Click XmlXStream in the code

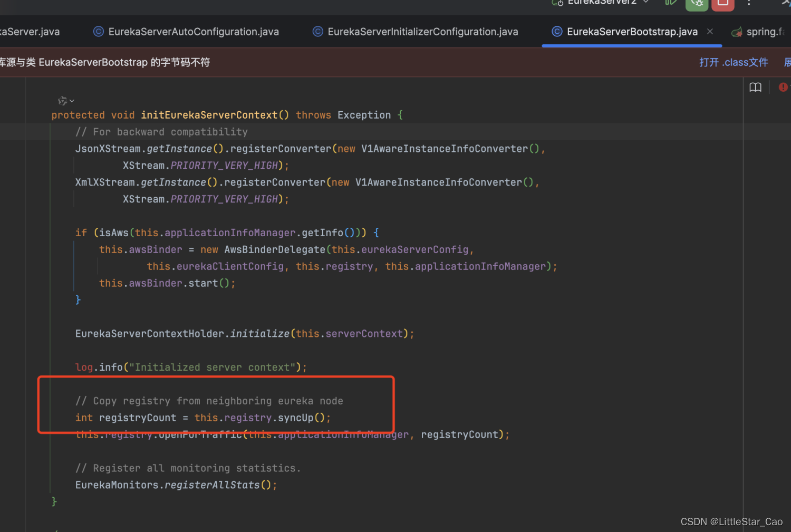(x=105, y=182)
